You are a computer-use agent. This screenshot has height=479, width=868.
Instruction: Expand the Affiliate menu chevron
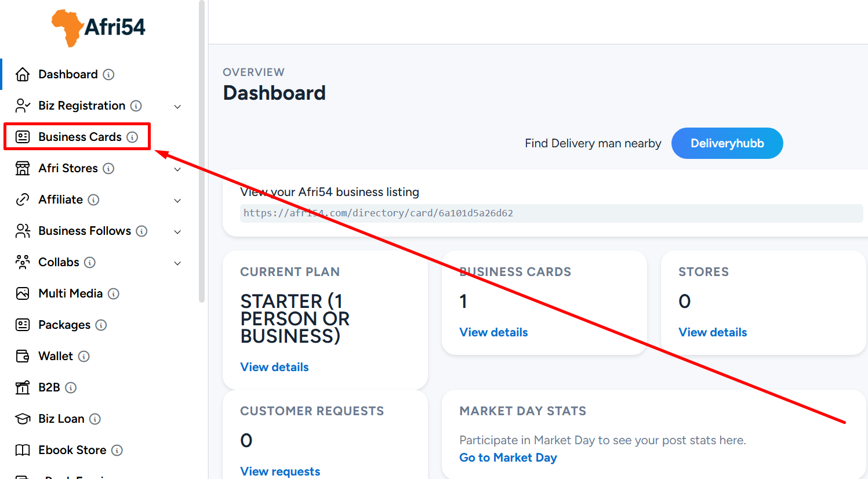177,200
